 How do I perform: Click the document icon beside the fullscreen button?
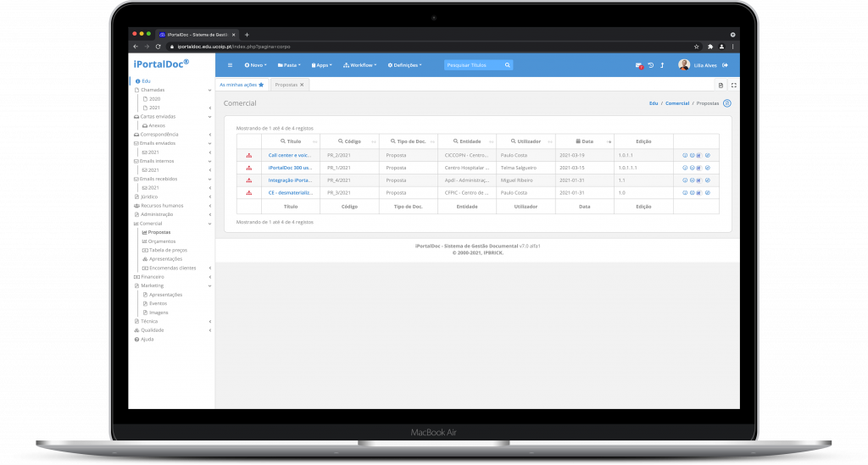[721, 86]
